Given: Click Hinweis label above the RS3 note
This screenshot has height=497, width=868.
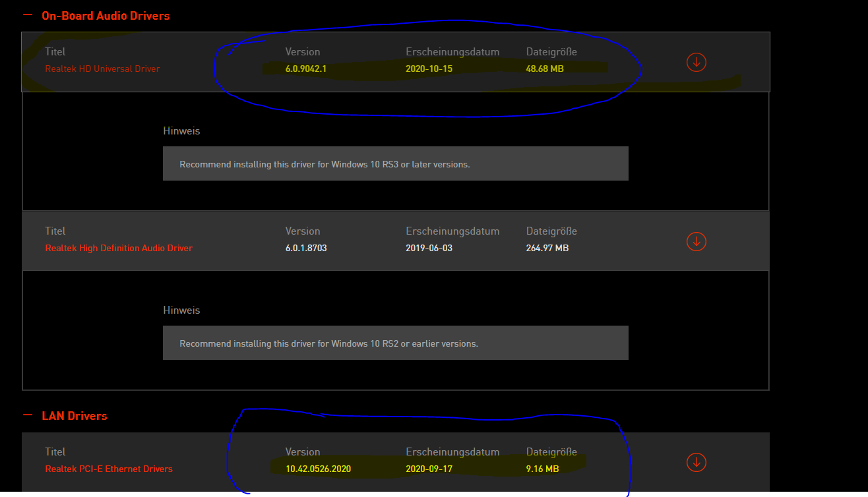Looking at the screenshot, I should coord(181,131).
